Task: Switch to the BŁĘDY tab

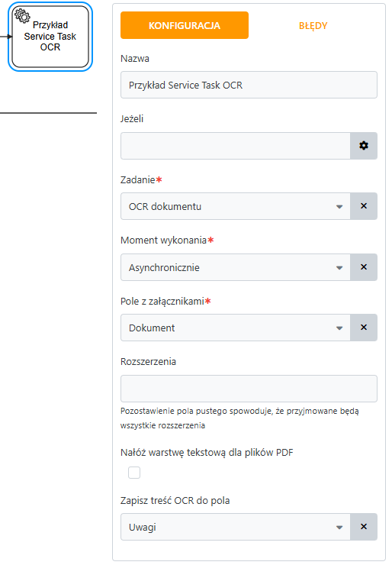Action: pyautogui.click(x=313, y=26)
